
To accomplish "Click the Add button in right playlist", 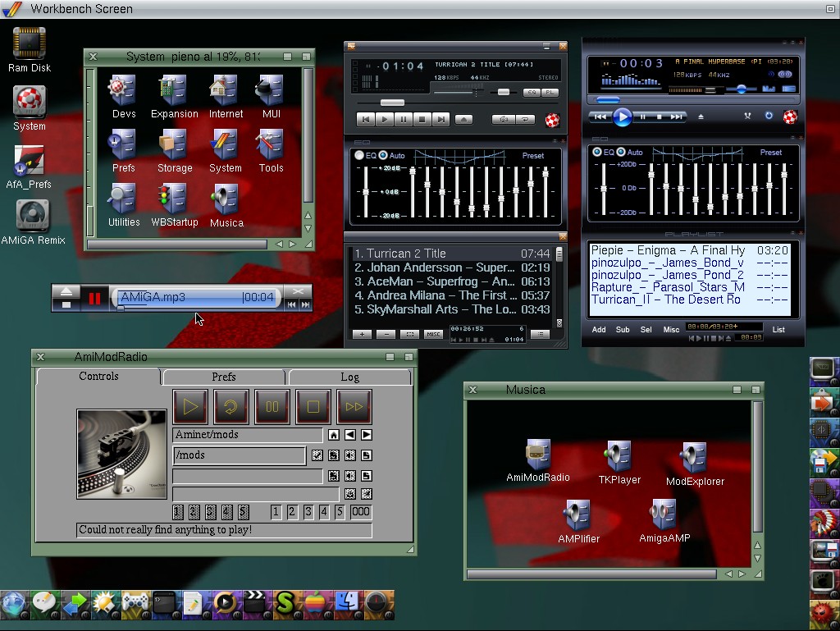I will click(x=599, y=330).
